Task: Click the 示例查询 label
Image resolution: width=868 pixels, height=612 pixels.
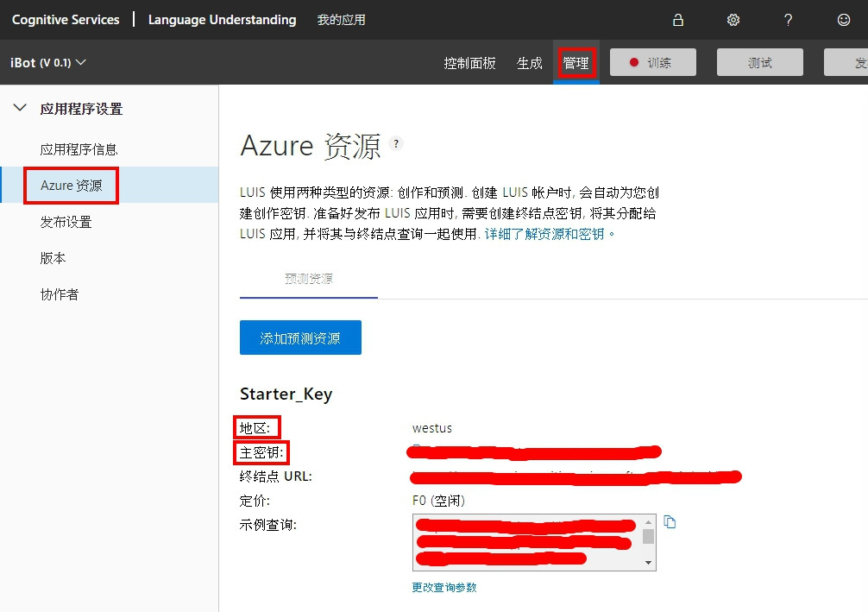Action: click(268, 525)
